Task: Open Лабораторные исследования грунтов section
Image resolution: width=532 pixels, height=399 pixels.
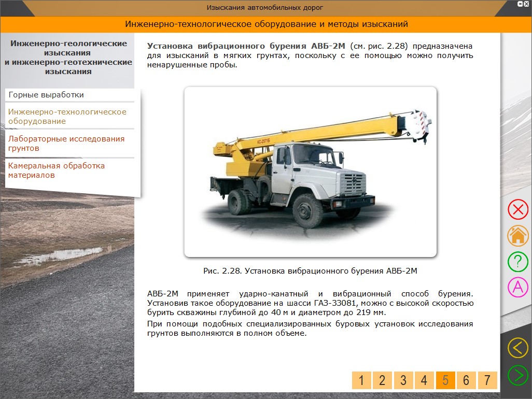Action: coord(66,144)
